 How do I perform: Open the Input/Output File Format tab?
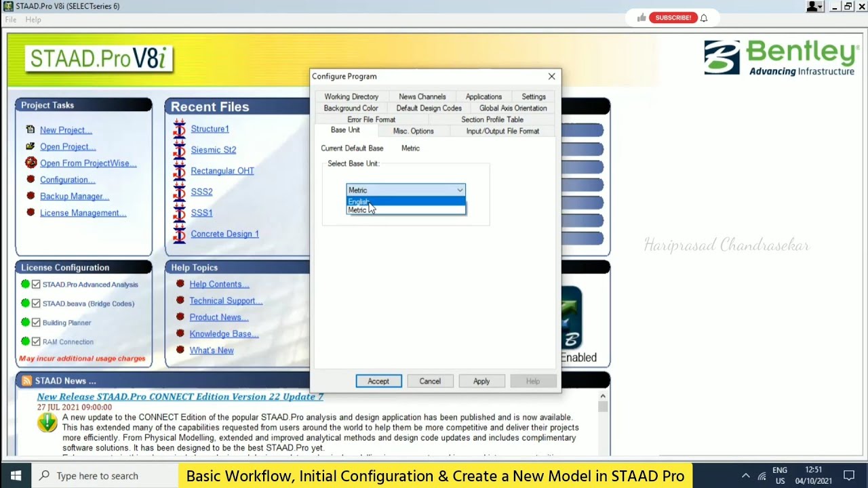[502, 131]
